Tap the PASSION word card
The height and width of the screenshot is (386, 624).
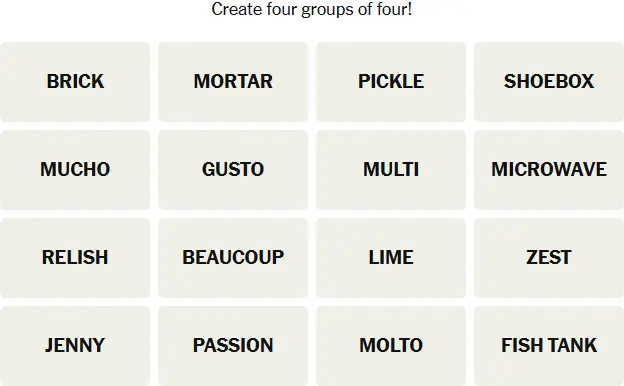pyautogui.click(x=233, y=346)
